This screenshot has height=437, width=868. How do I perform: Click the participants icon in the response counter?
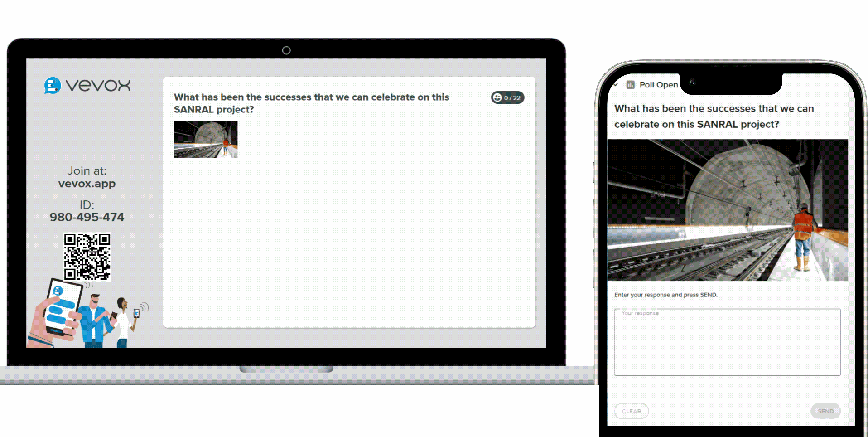pyautogui.click(x=497, y=97)
